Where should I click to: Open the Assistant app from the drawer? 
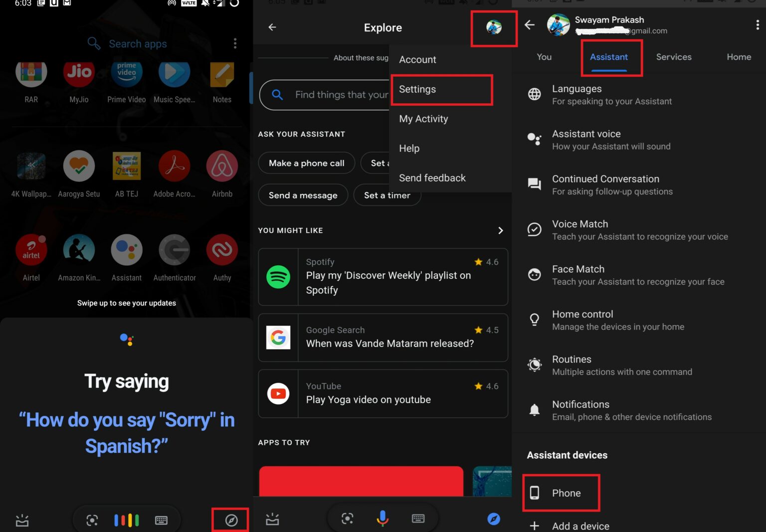pyautogui.click(x=126, y=250)
